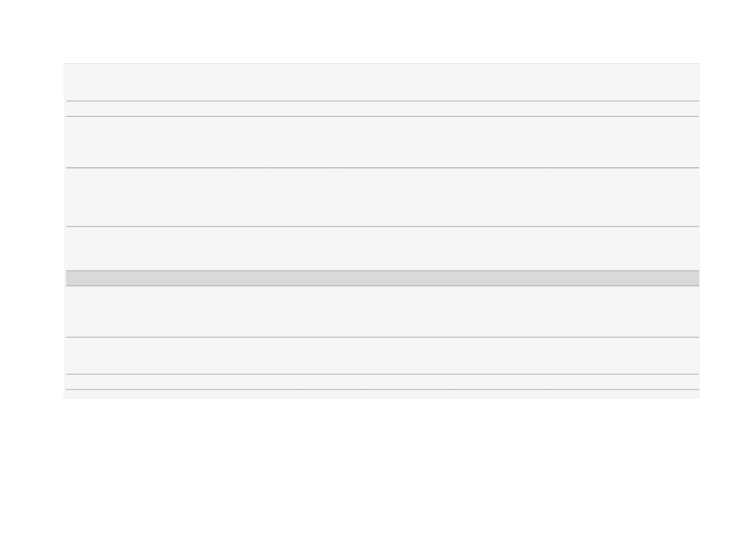756x534 pixels.
Task: Click the widest first cell of the highlighted gray row
Action: click(x=152, y=278)
